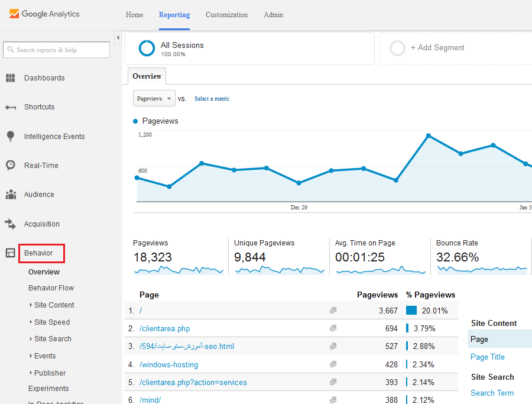532x404 pixels.
Task: Expand the Site Search submenu
Action: click(x=31, y=339)
